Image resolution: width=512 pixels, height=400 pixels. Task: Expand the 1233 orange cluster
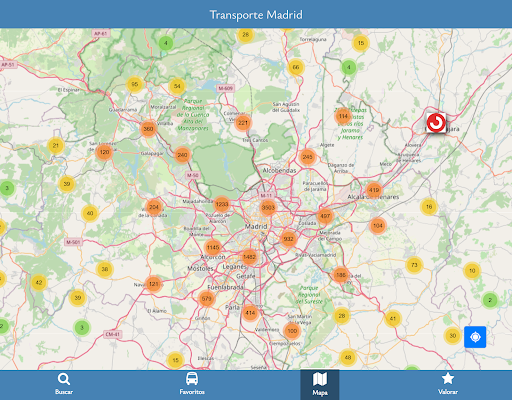pyautogui.click(x=222, y=204)
